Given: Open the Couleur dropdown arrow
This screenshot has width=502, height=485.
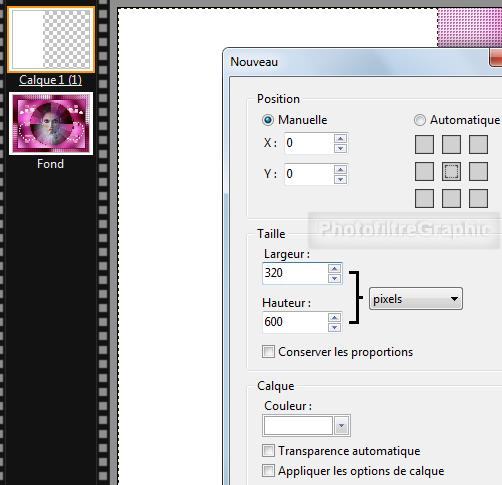Looking at the screenshot, I should pos(341,426).
